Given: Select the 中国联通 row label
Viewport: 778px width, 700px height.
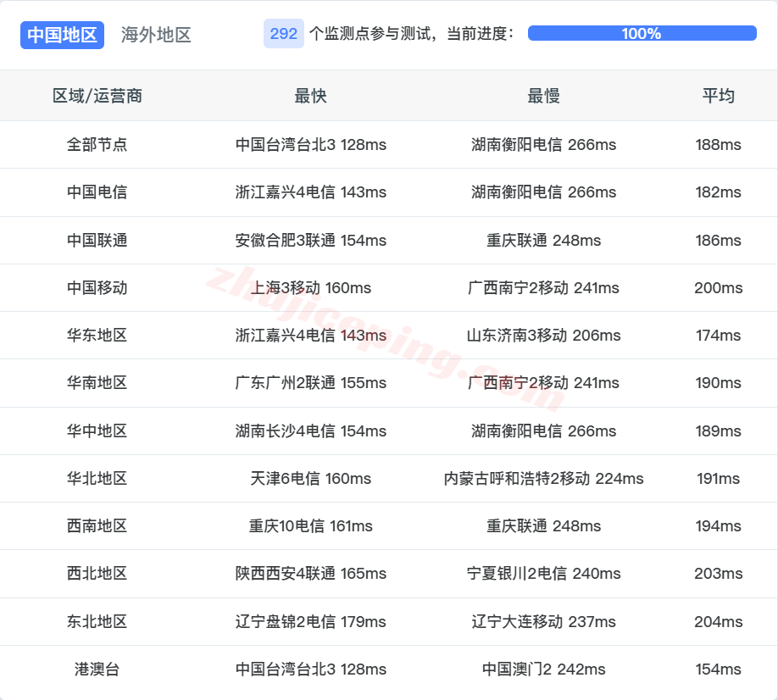Looking at the screenshot, I should 97,240.
